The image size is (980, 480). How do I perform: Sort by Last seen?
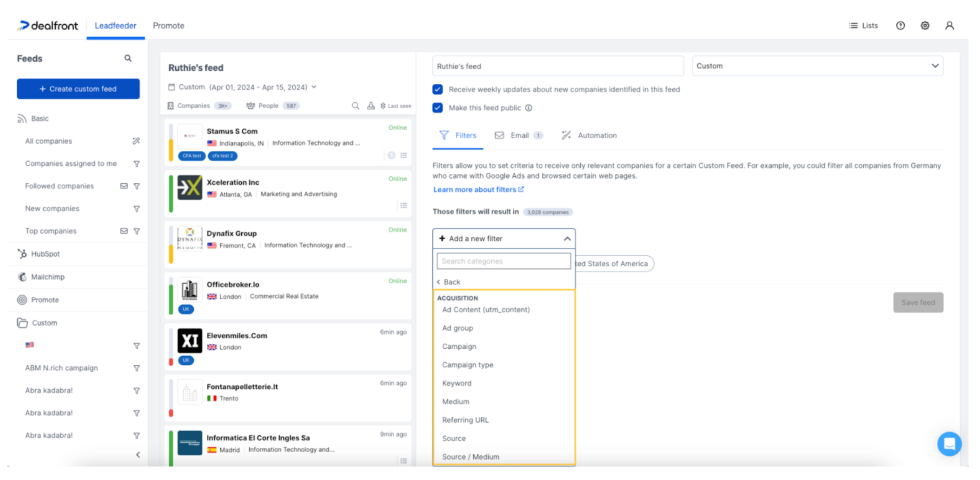(x=396, y=106)
